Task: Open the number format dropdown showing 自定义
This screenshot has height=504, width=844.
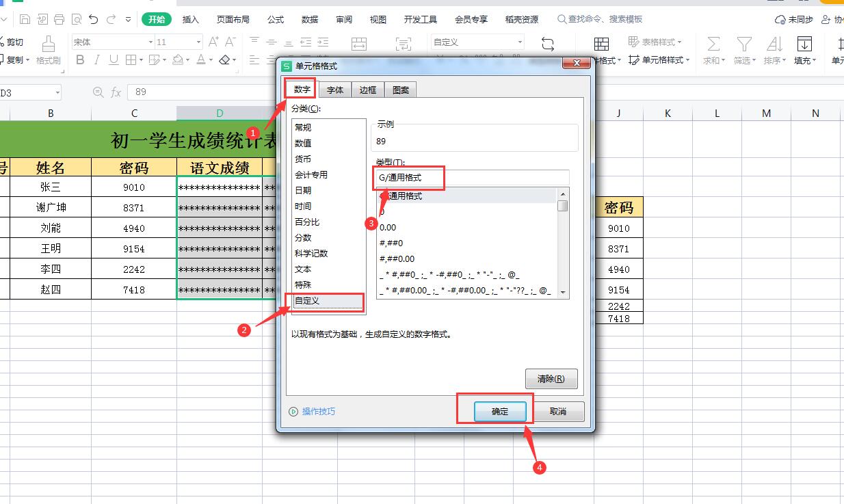Action: pyautogui.click(x=520, y=42)
